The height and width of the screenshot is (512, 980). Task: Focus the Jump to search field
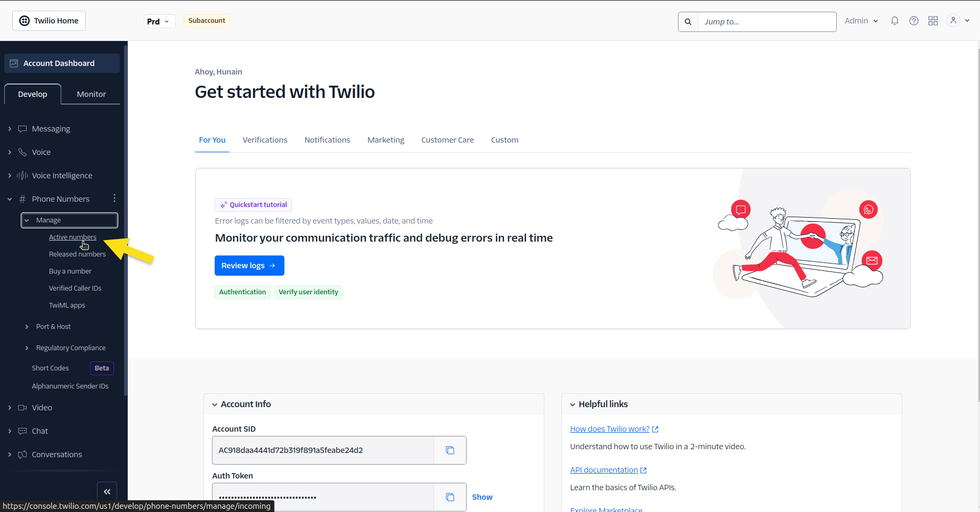[x=767, y=22]
